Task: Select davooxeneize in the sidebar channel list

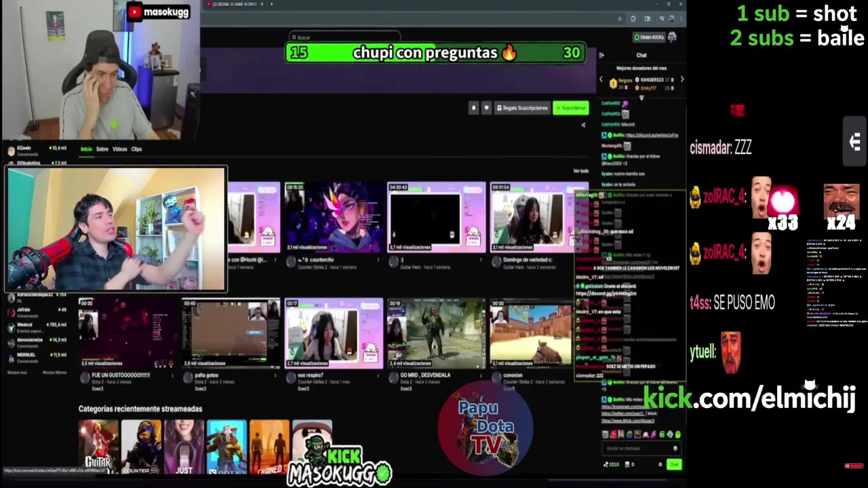Action: [x=36, y=342]
